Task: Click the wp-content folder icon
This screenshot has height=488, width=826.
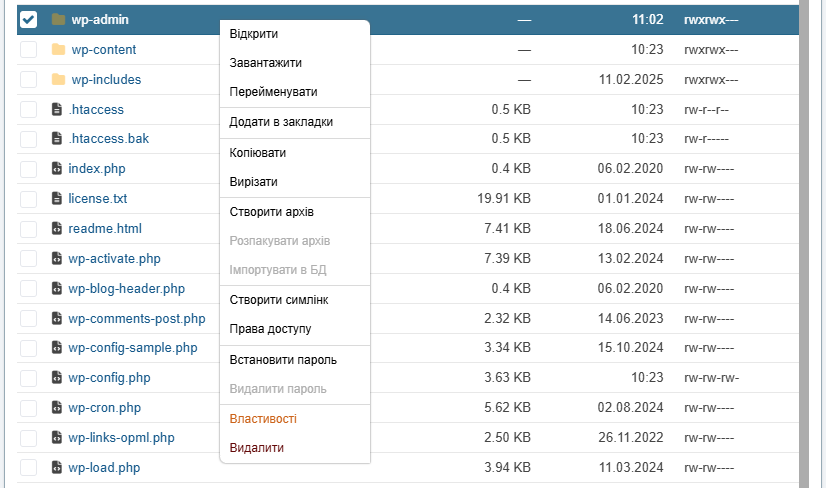Action: click(58, 49)
